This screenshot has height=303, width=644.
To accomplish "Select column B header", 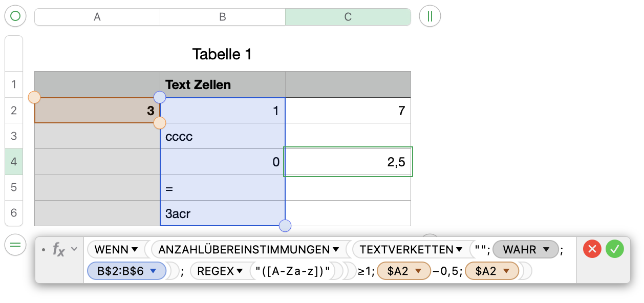I will (x=223, y=17).
